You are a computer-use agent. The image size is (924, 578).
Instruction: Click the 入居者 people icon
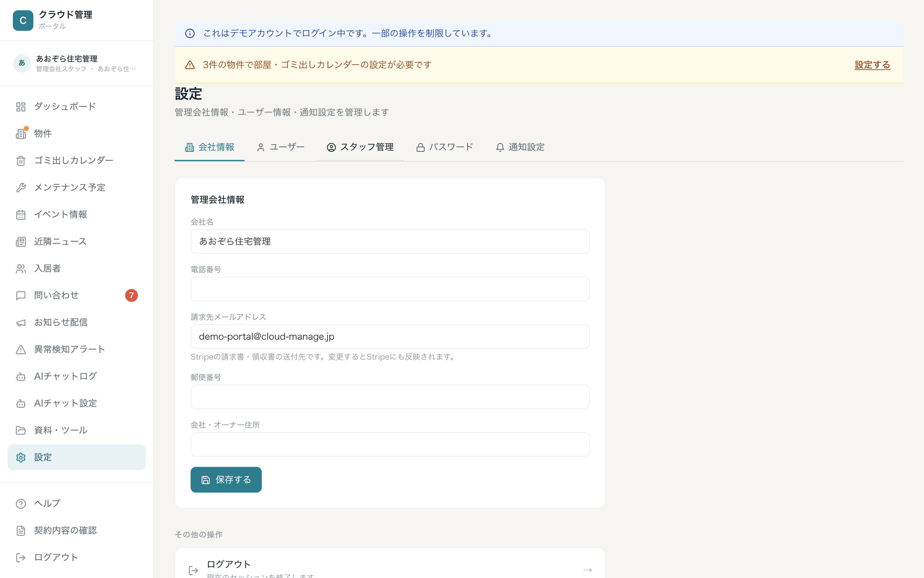(x=21, y=269)
